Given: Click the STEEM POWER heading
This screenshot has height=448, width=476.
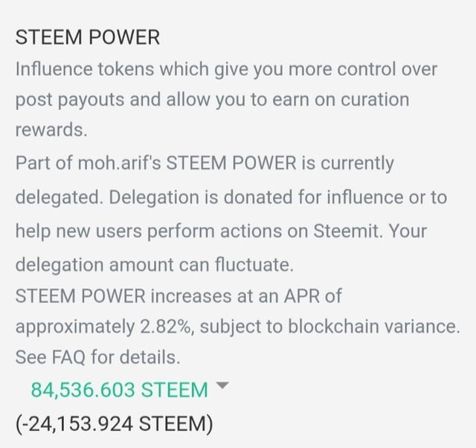Looking at the screenshot, I should (87, 38).
